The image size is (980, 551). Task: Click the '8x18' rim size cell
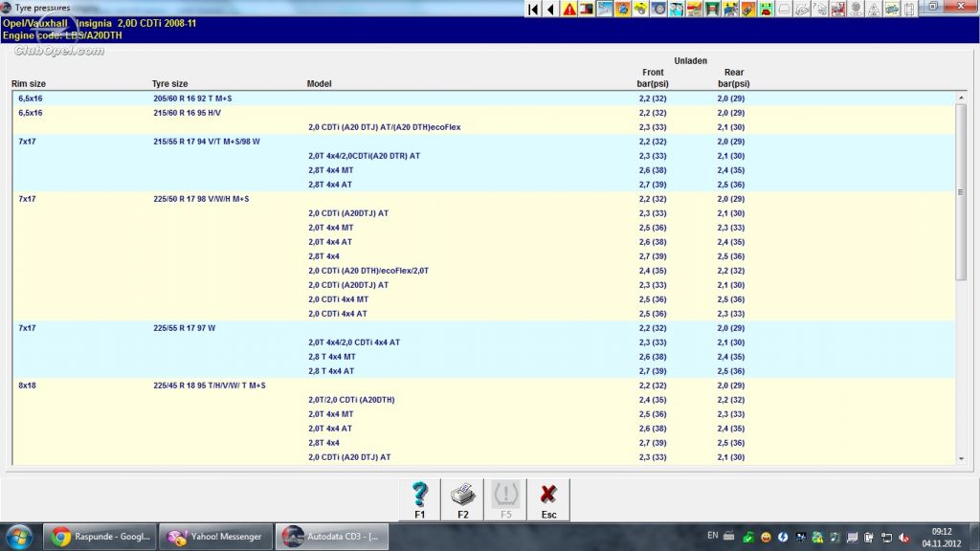27,386
